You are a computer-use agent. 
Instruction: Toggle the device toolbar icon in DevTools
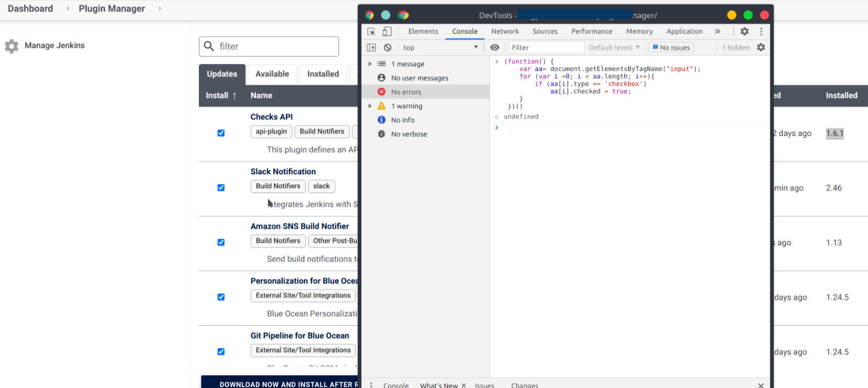(387, 31)
